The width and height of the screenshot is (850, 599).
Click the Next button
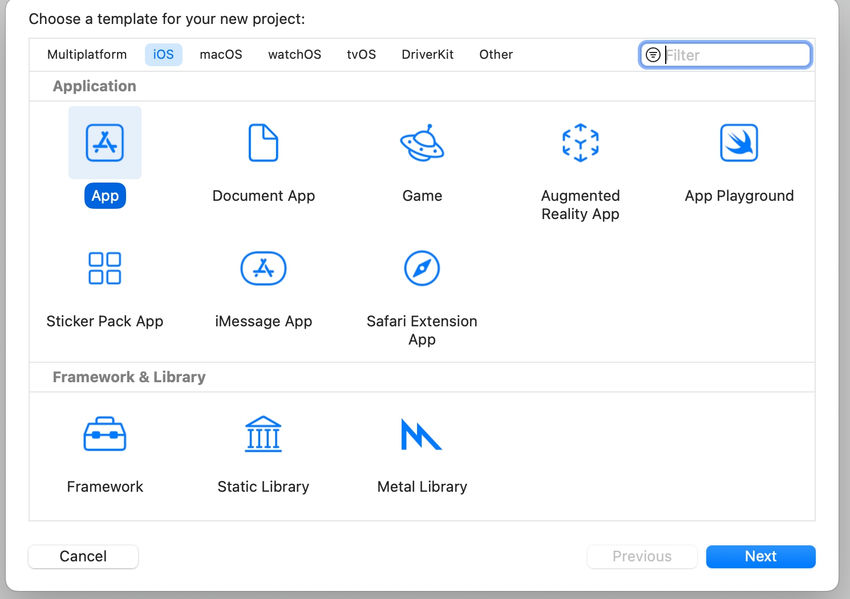tap(760, 556)
